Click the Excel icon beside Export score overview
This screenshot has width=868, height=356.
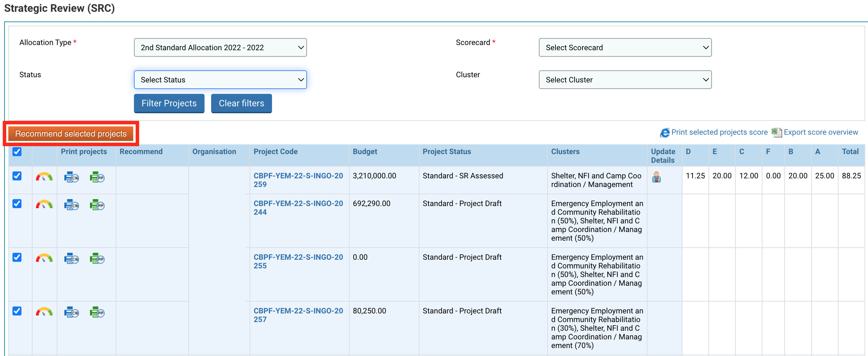(x=777, y=133)
